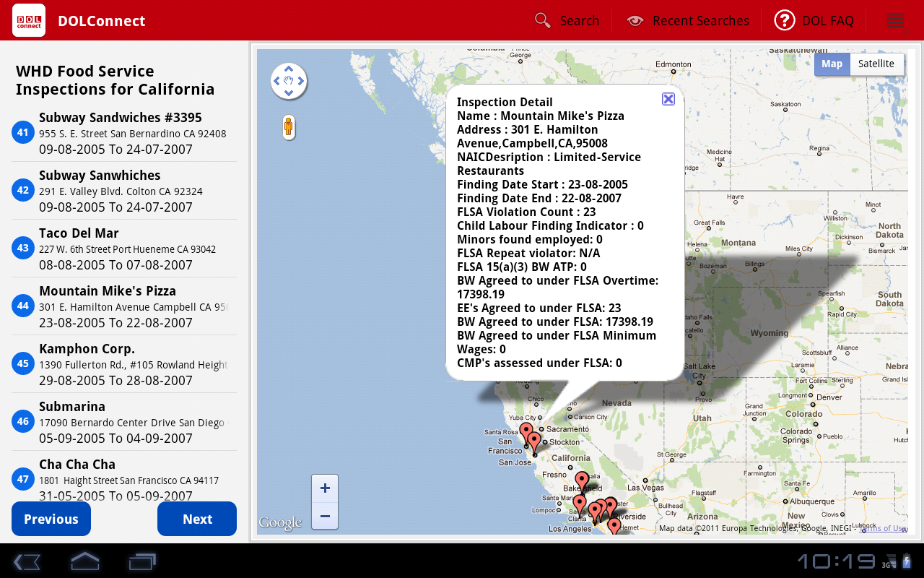This screenshot has height=578, width=924.
Task: Tap Android back navigation button
Action: pos(27,561)
